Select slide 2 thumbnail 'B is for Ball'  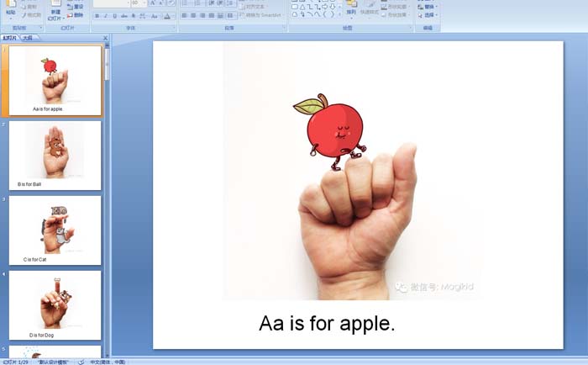point(55,156)
